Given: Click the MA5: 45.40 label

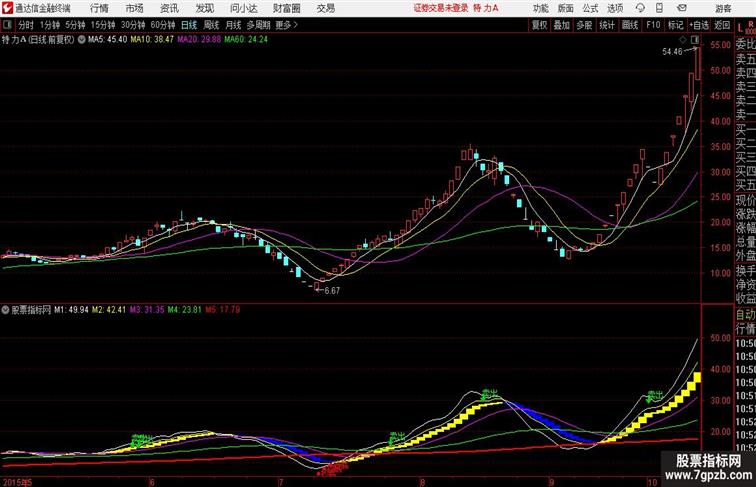Looking at the screenshot, I should click(x=108, y=40).
